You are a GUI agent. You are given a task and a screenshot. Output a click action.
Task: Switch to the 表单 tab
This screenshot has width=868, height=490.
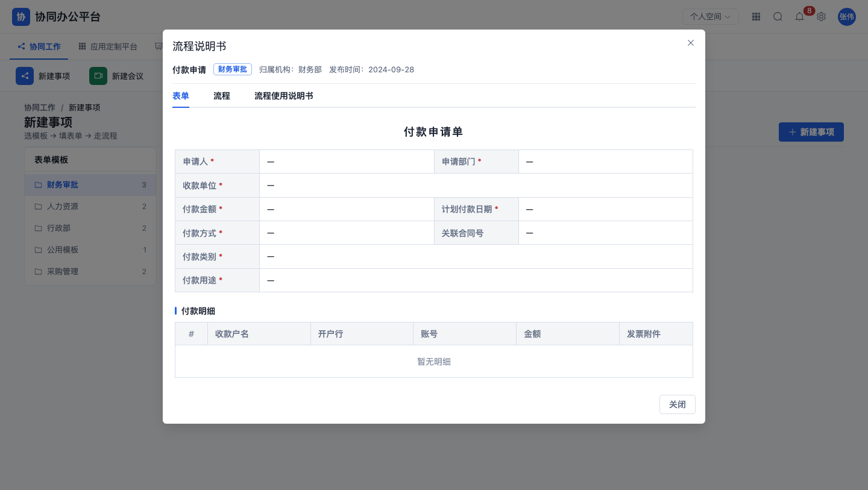pos(181,96)
